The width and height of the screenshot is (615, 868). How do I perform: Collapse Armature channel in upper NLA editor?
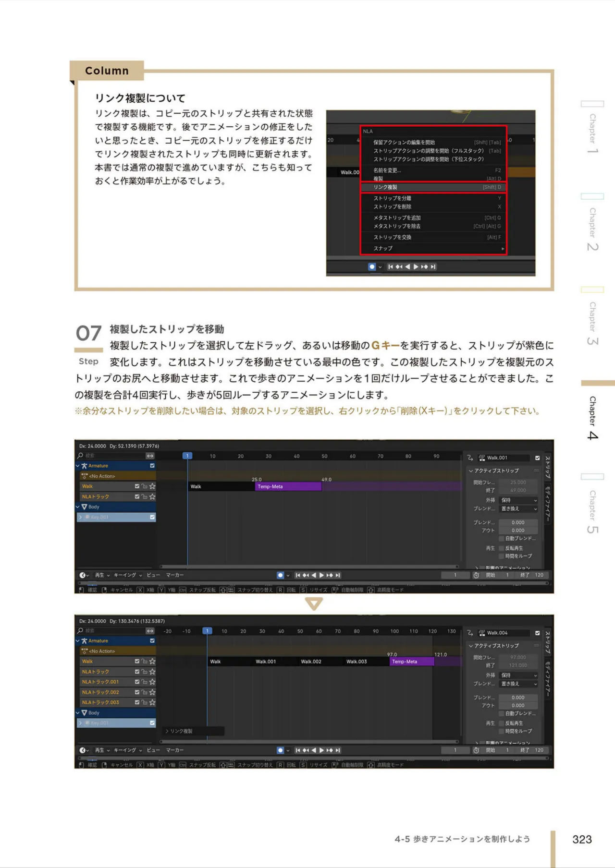pyautogui.click(x=78, y=466)
